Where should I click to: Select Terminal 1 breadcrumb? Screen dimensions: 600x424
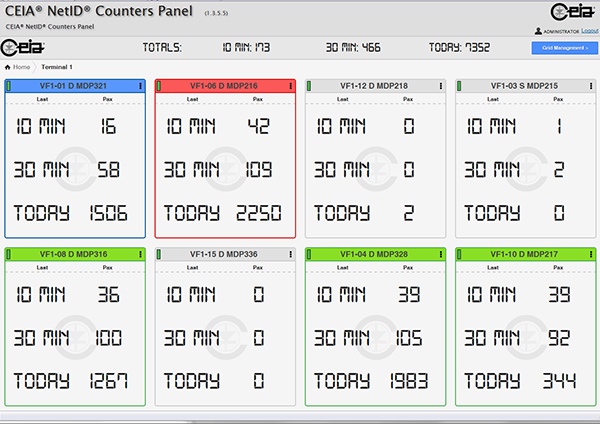57,67
